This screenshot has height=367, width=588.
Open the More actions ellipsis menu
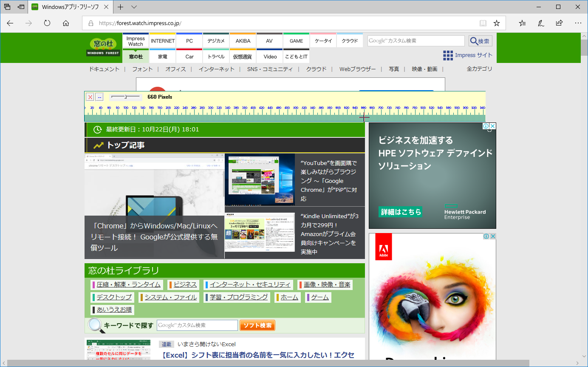[x=578, y=23]
